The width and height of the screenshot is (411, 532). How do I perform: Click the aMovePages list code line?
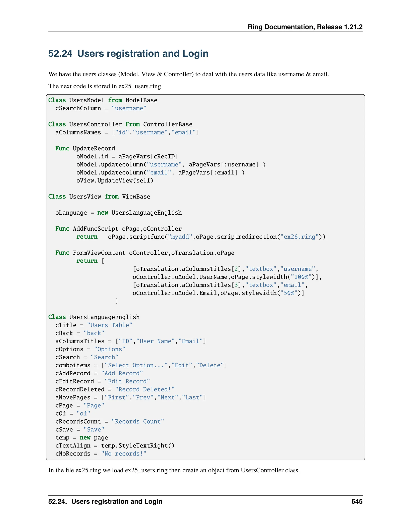tap(130, 397)
